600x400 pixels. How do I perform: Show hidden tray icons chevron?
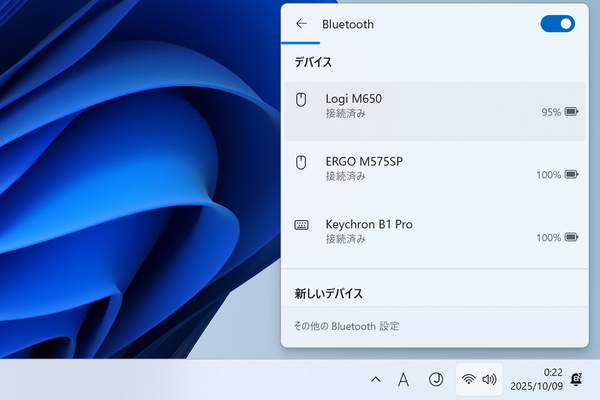376,380
